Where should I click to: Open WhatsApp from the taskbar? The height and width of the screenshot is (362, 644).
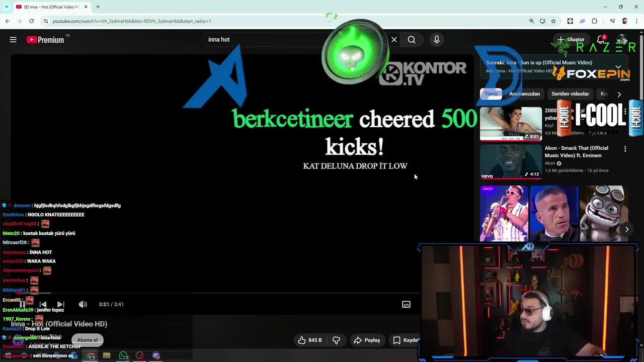click(123, 356)
